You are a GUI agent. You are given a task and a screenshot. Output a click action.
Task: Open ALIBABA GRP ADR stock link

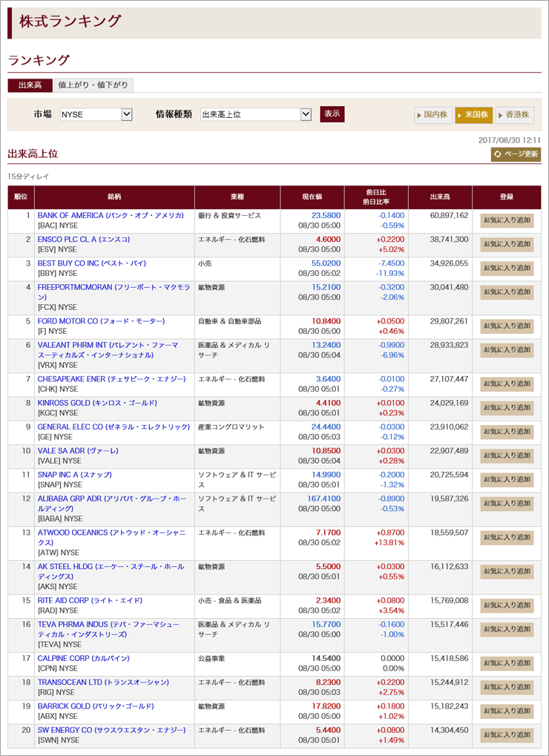(x=112, y=503)
